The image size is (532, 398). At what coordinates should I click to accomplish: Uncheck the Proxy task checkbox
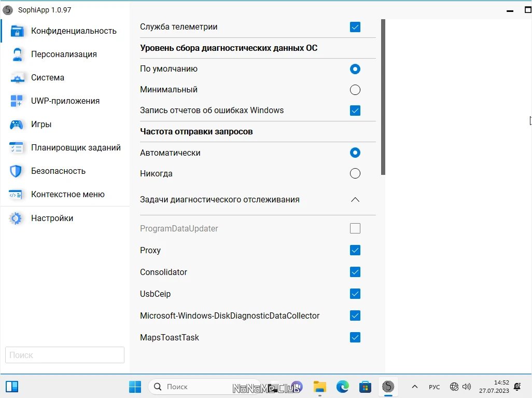tap(355, 250)
